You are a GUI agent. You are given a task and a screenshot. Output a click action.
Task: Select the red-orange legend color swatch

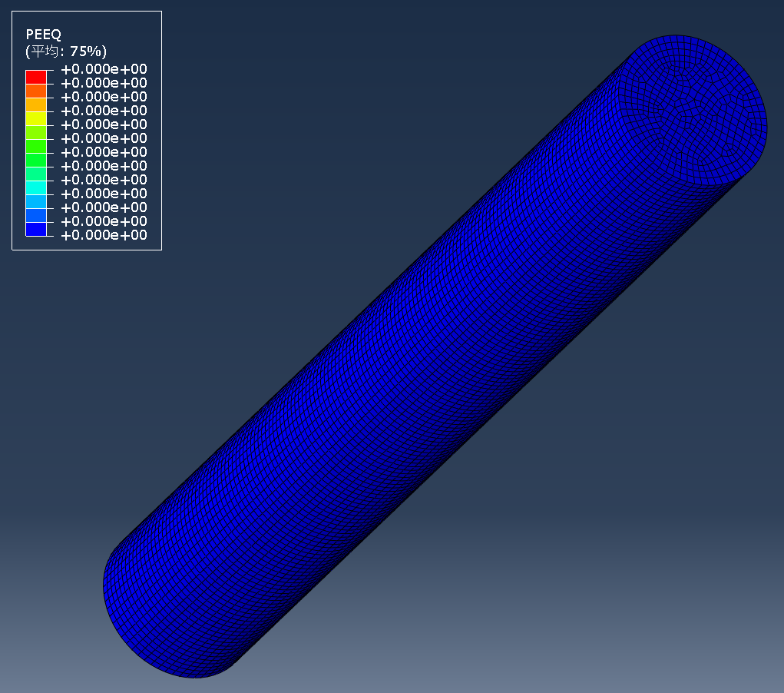point(36,91)
